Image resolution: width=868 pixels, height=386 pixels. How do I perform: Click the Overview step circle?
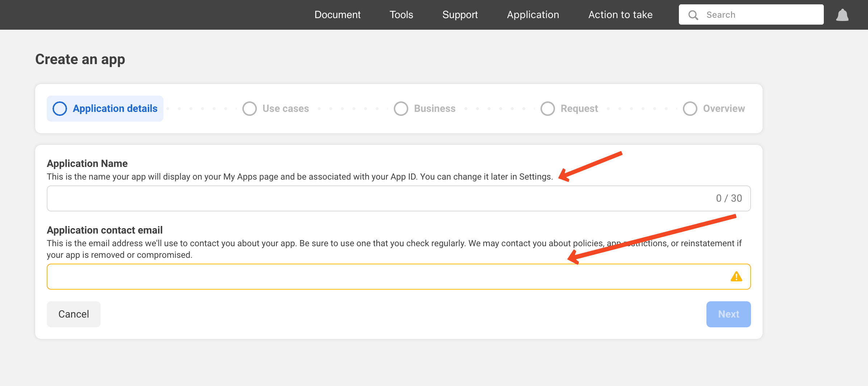[690, 109]
